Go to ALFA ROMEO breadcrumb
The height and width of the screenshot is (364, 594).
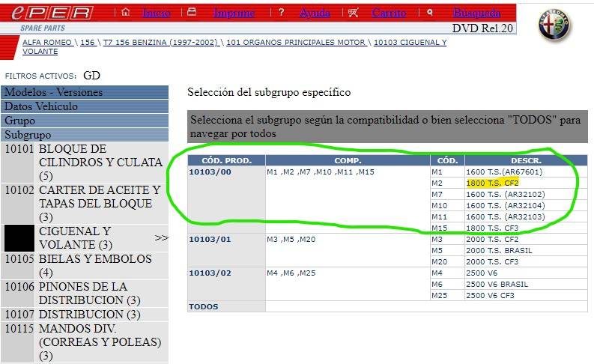[x=47, y=43]
